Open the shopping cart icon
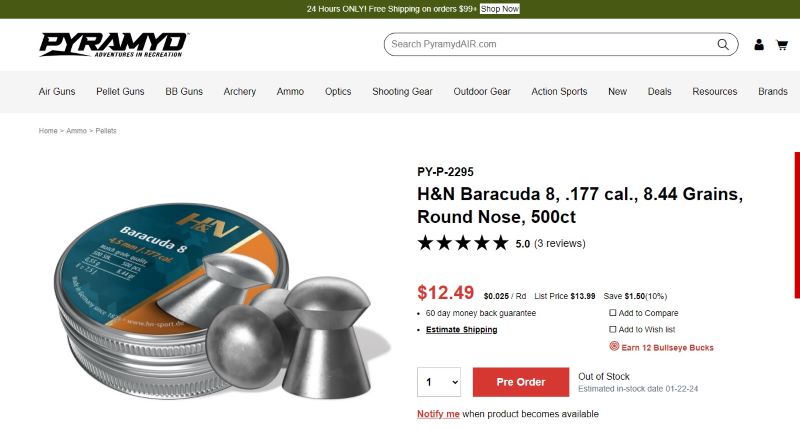 pyautogui.click(x=782, y=45)
